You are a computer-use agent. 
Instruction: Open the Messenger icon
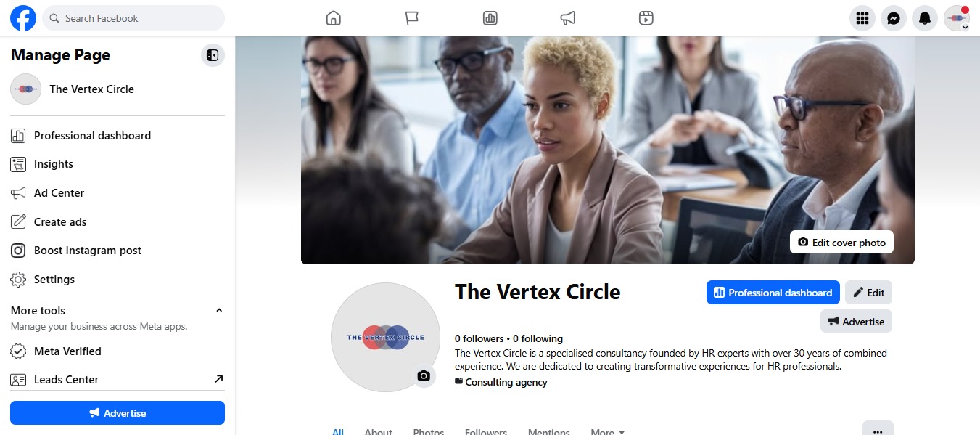(894, 18)
